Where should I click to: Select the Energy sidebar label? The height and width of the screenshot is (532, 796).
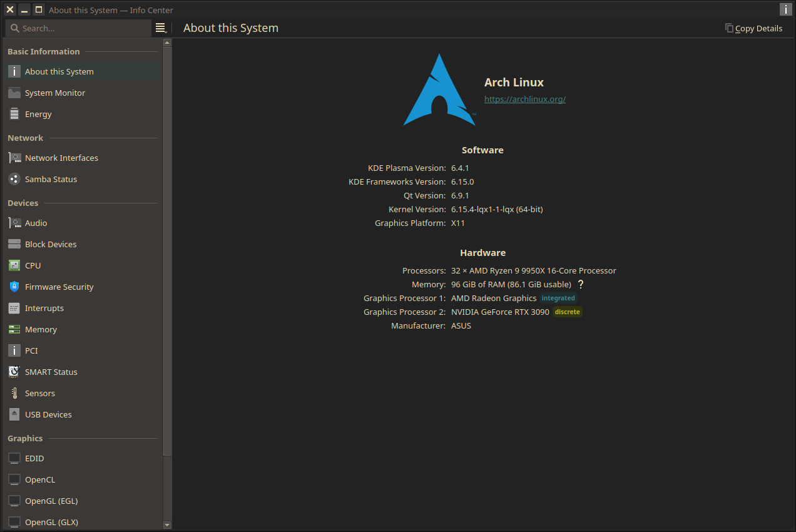click(x=38, y=114)
